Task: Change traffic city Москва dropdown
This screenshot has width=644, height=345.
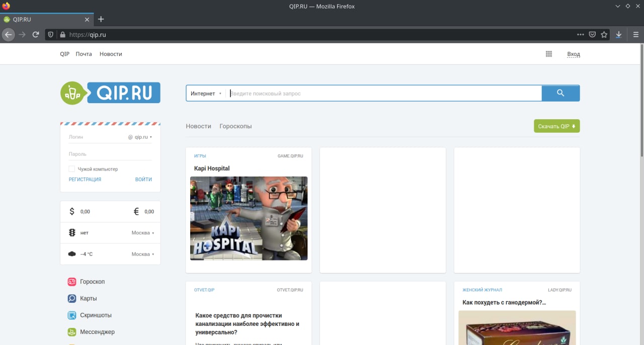Action: tap(143, 233)
